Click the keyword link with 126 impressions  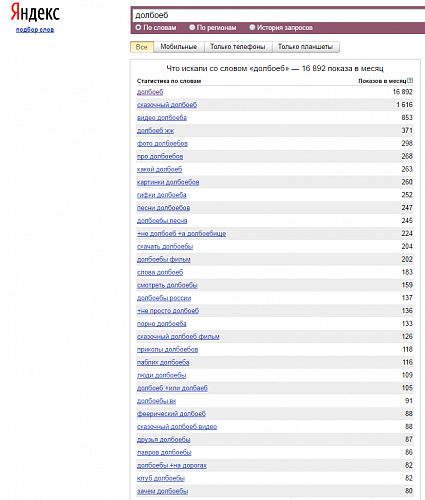tap(178, 337)
